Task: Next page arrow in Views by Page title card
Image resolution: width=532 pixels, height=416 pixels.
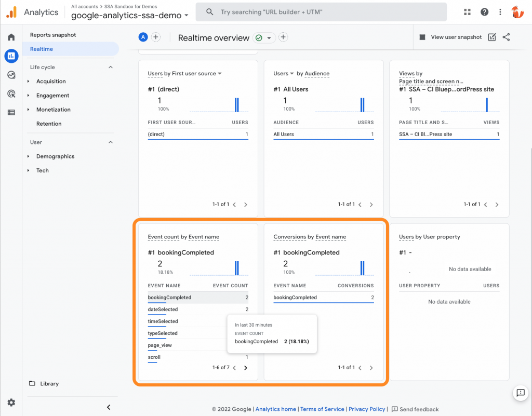Action: click(497, 205)
